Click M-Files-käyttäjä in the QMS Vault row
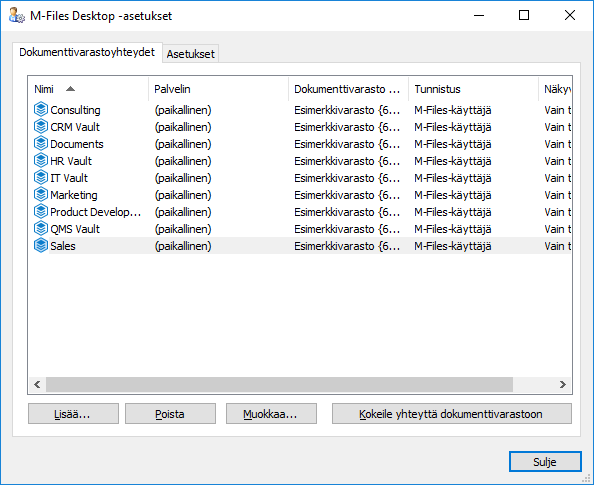Image resolution: width=594 pixels, height=485 pixels. 453,229
